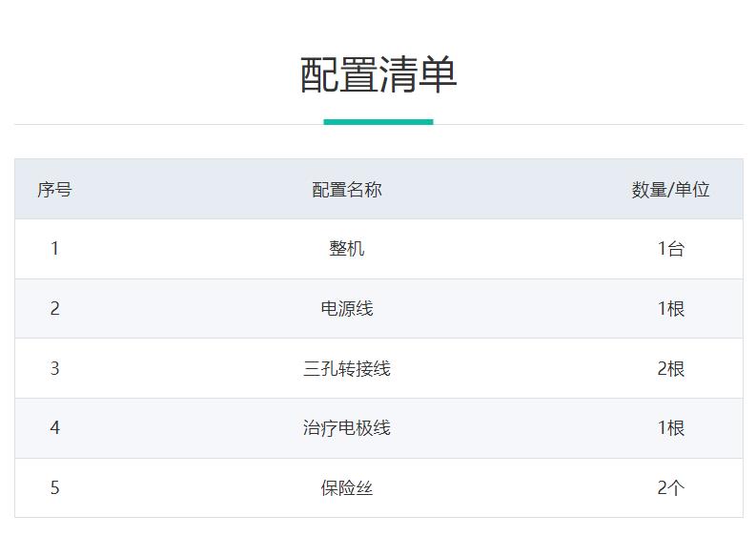The height and width of the screenshot is (536, 756).
Task: Click serial number 2 in the table
Action: pyautogui.click(x=54, y=309)
